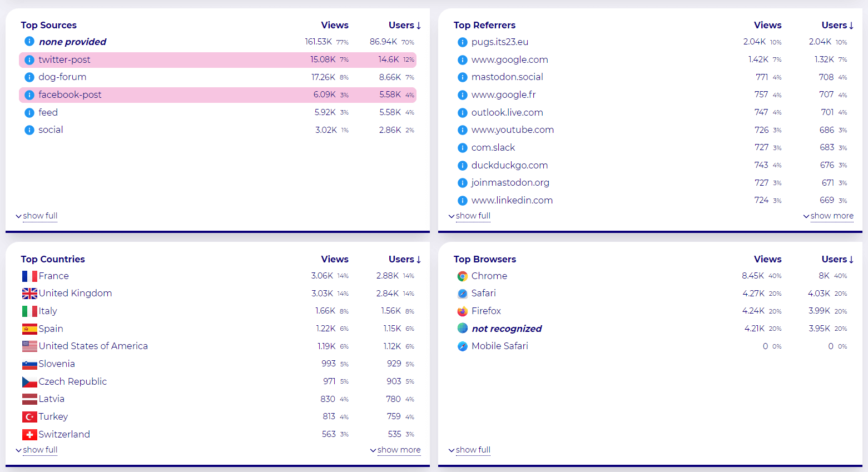Show more rows in Top Referrers
This screenshot has height=472, width=868.
click(829, 216)
